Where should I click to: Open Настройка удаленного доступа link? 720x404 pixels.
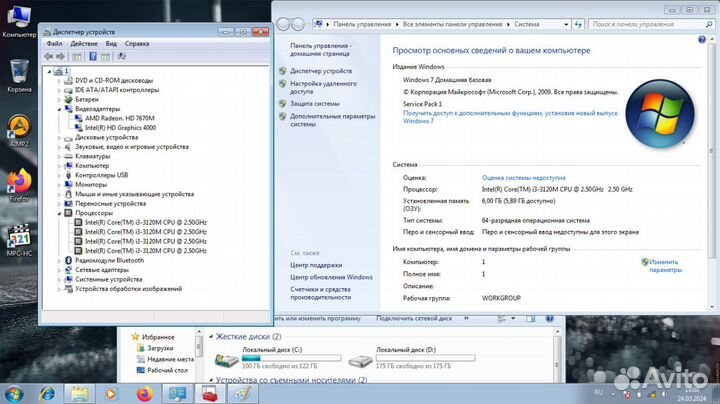coord(323,88)
